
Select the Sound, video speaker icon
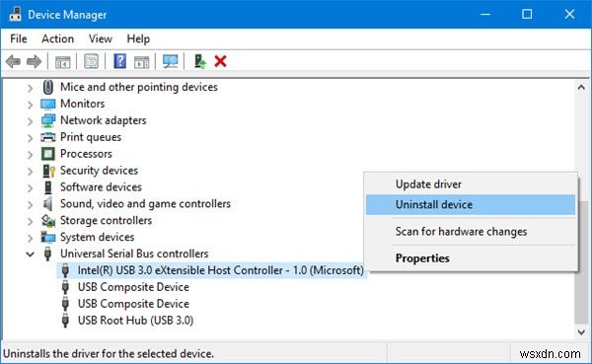click(x=47, y=204)
